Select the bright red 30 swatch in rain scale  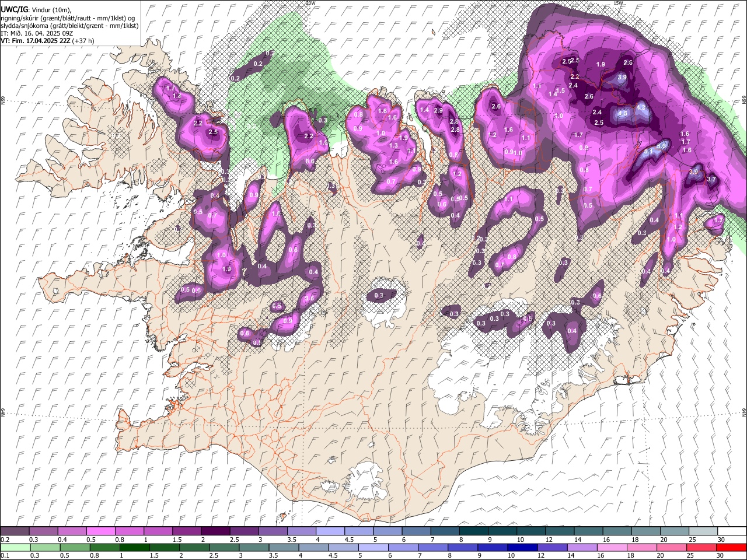click(731, 548)
